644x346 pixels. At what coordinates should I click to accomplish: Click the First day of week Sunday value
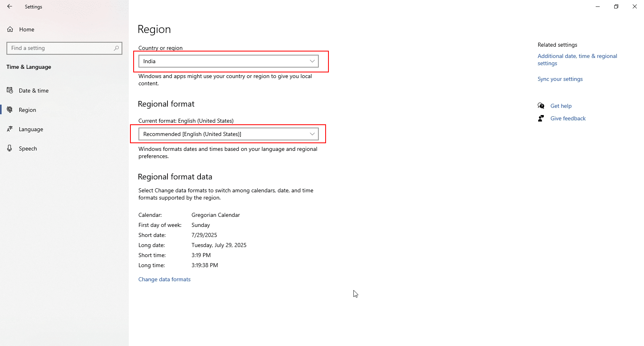[x=200, y=225]
